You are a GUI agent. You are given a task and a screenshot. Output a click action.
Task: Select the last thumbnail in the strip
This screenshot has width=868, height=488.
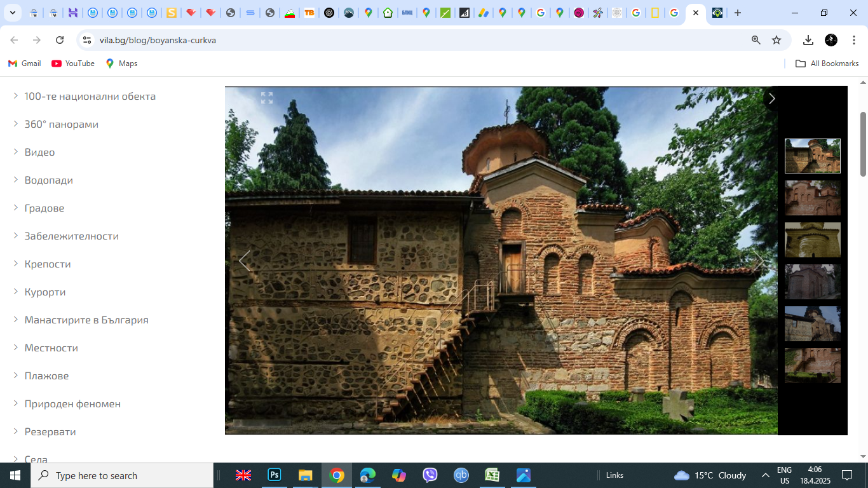813,365
